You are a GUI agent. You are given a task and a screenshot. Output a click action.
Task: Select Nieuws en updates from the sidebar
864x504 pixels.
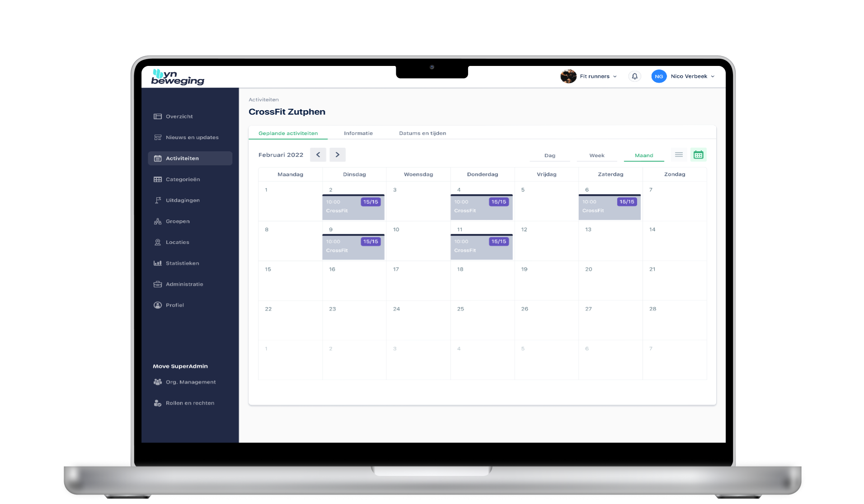[x=192, y=137]
